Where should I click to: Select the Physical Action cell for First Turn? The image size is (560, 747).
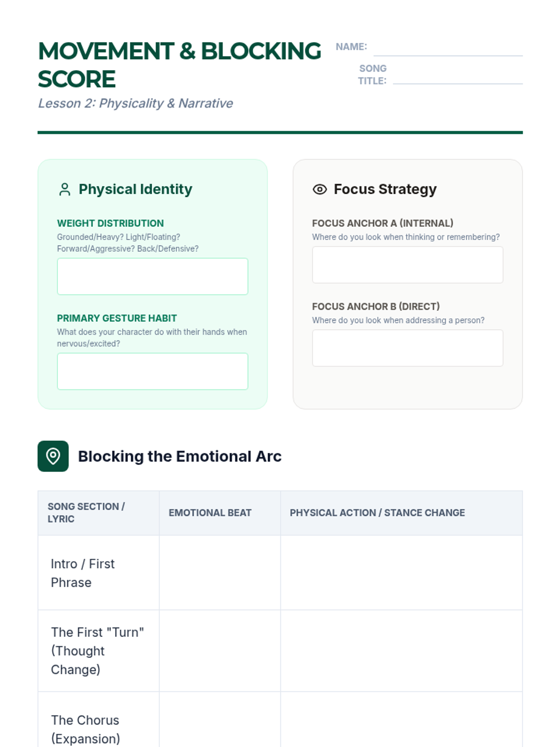click(401, 651)
